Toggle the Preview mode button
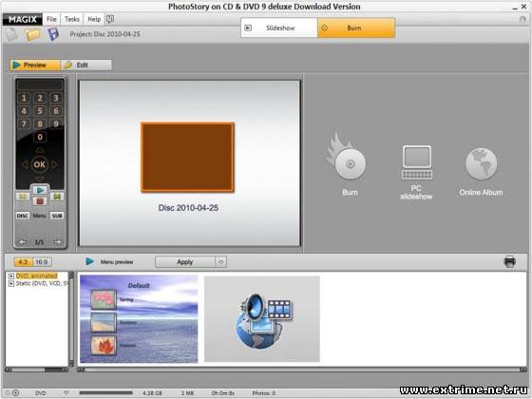 pos(35,65)
